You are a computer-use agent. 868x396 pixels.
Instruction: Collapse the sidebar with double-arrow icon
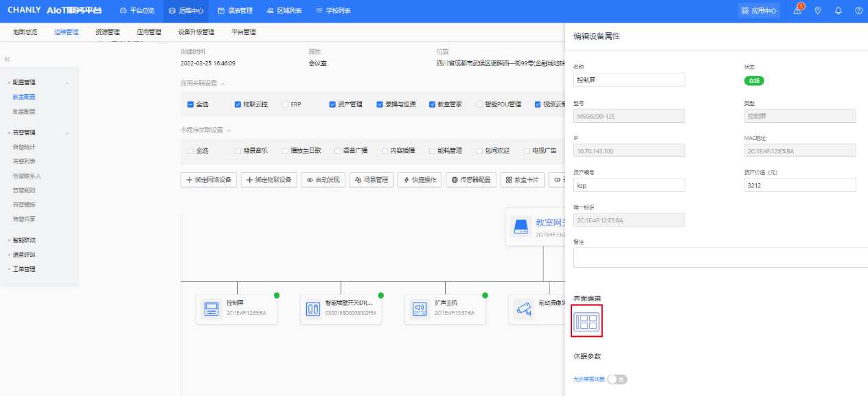pyautogui.click(x=8, y=60)
